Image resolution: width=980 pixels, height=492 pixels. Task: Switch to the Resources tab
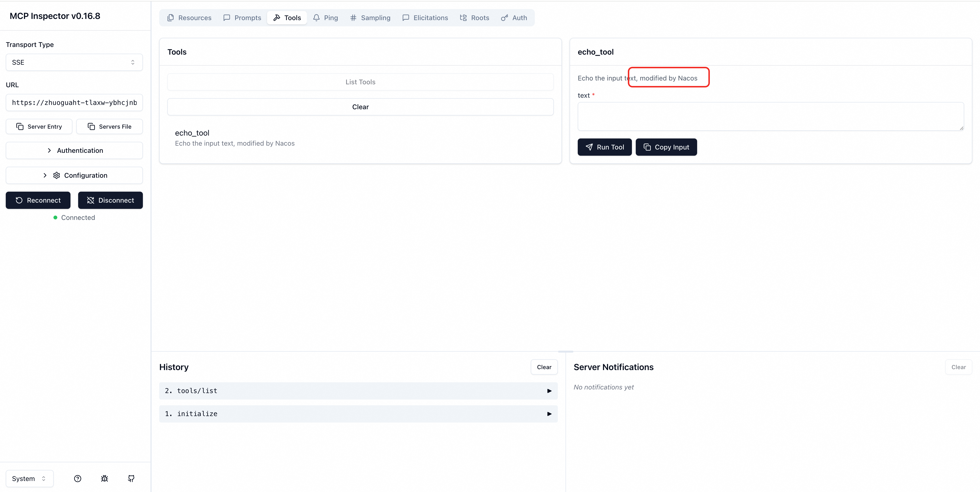189,18
